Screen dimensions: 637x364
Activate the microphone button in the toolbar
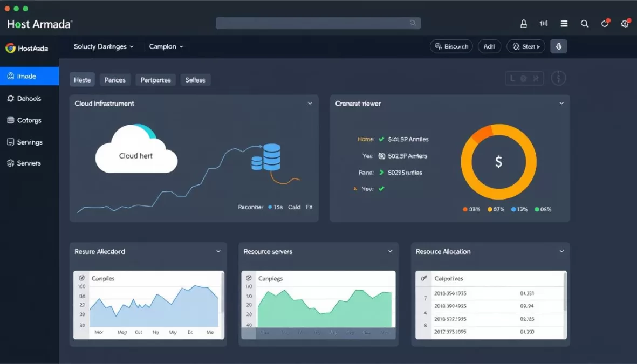pos(558,46)
